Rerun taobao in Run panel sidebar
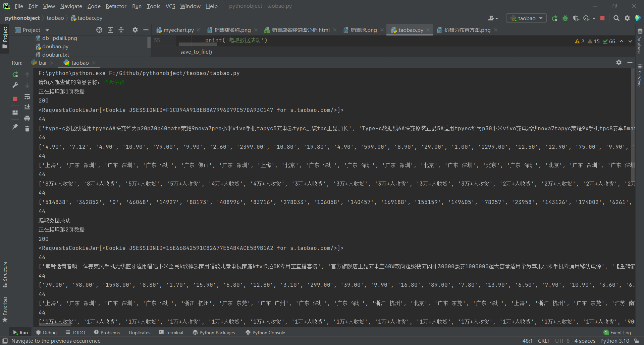The image size is (644, 345). [x=15, y=74]
